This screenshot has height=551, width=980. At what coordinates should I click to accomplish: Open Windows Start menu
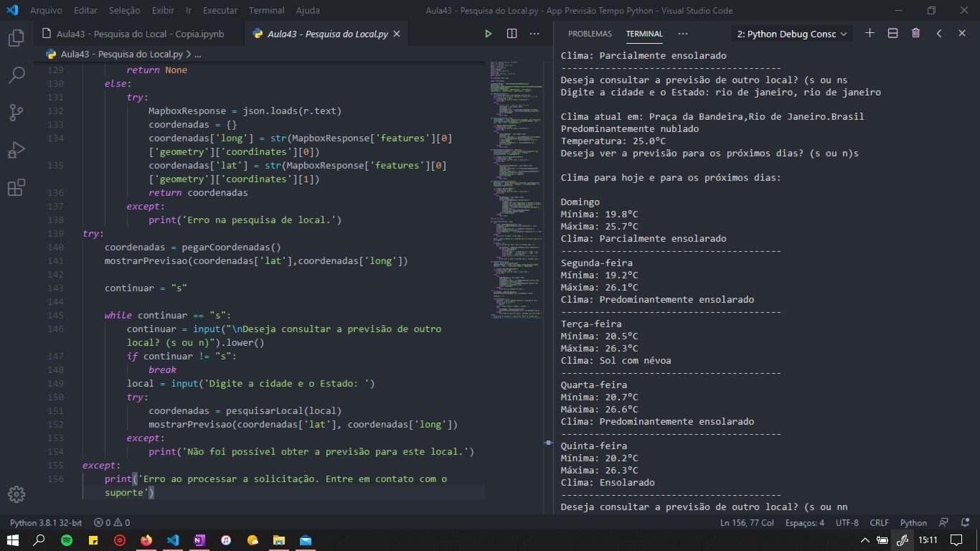13,540
